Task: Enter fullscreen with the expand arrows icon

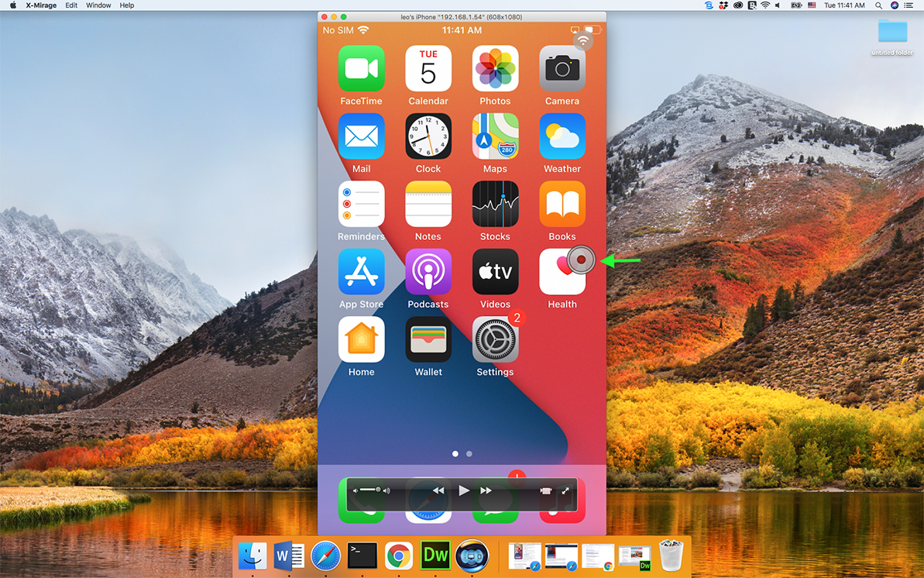Action: click(565, 490)
